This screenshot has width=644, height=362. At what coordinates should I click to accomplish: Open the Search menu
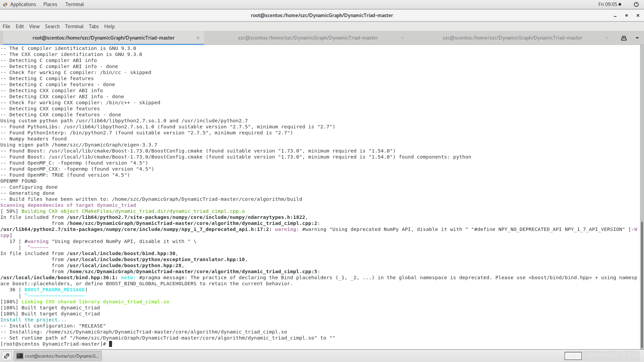52,26
